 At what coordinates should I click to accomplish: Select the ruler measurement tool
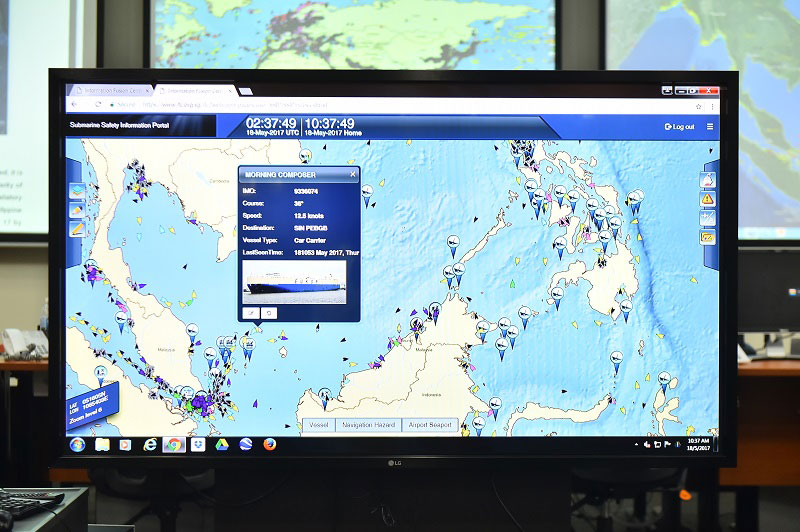click(76, 229)
